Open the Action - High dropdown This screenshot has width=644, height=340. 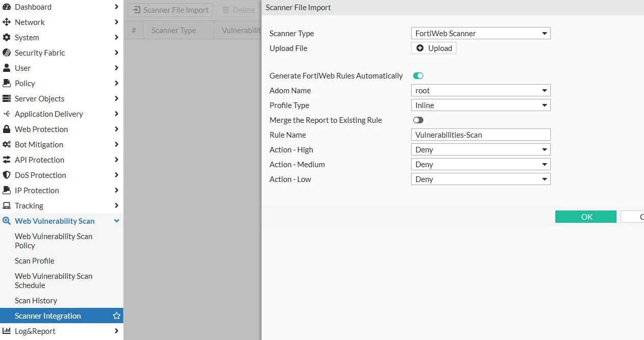(x=480, y=150)
